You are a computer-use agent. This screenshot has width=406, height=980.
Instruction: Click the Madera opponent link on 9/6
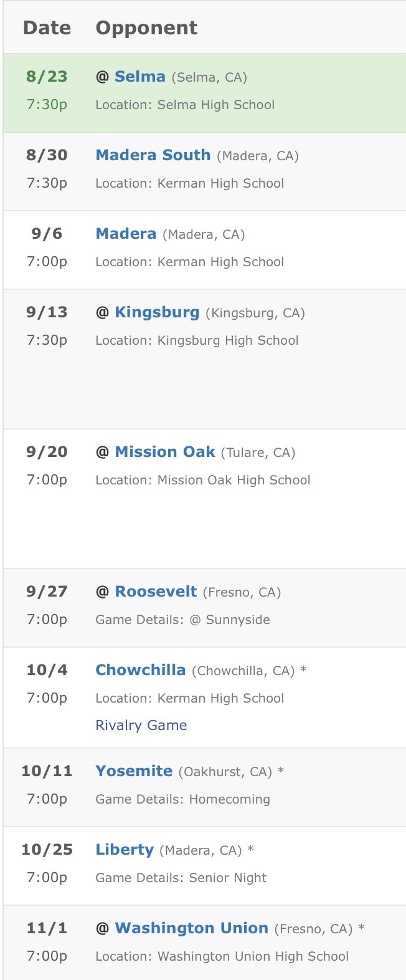(x=126, y=234)
